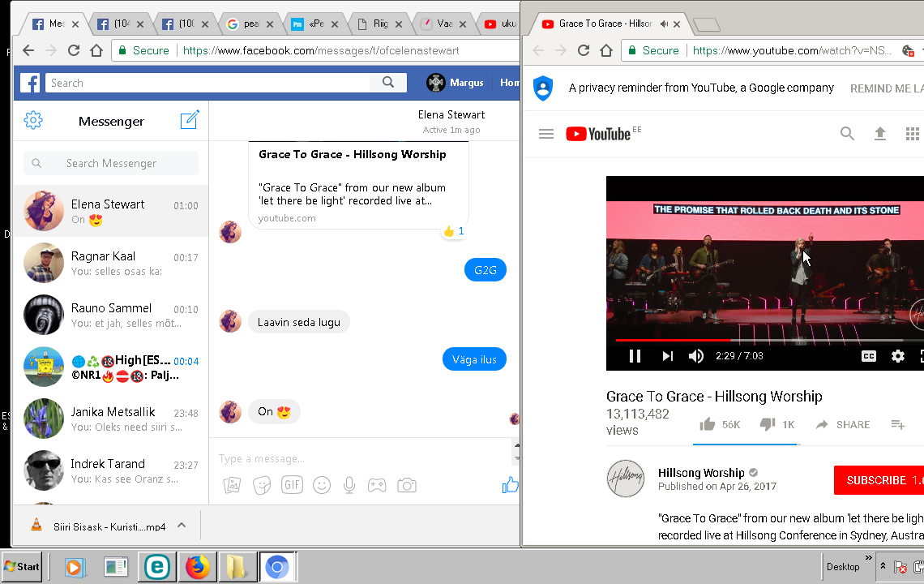The image size is (924, 584).
Task: Reload the YouTube page
Action: (x=584, y=51)
